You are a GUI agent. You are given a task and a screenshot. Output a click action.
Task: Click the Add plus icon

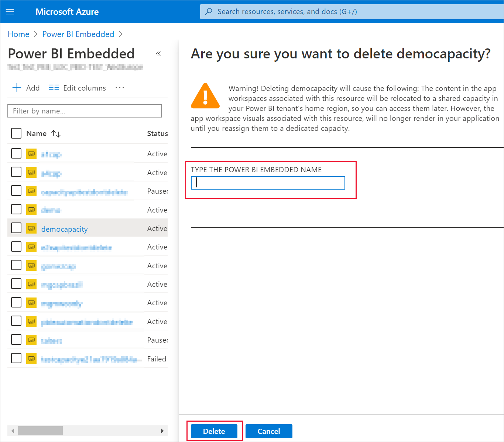coord(17,88)
